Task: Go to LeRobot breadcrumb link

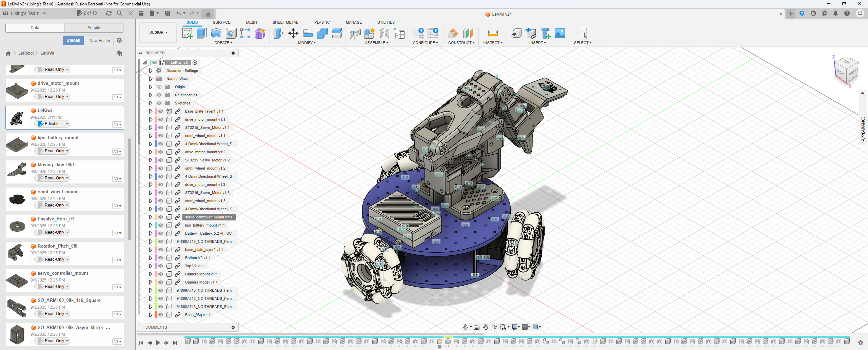Action: pyautogui.click(x=26, y=53)
